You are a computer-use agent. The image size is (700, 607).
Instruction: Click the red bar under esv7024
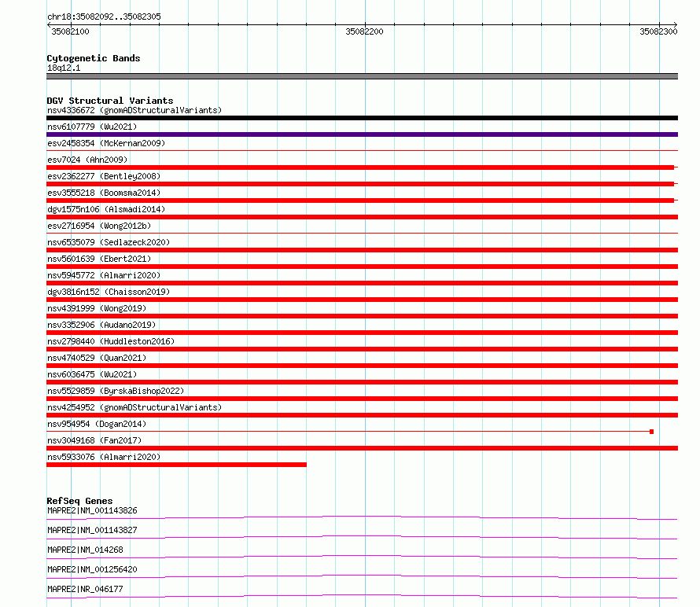pyautogui.click(x=360, y=167)
